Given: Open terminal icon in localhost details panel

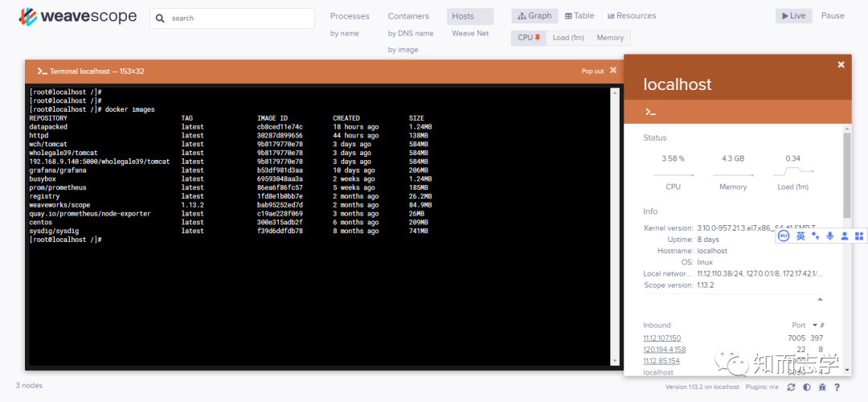Looking at the screenshot, I should (x=650, y=112).
